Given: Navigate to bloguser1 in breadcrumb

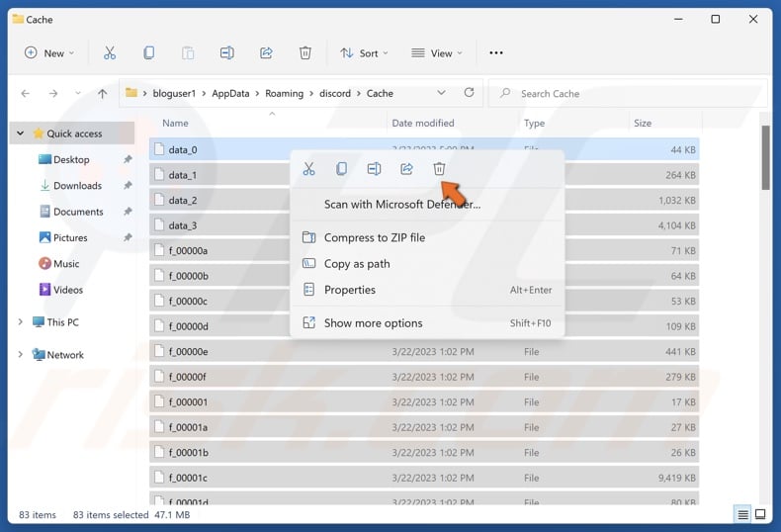Looking at the screenshot, I should 174,93.
